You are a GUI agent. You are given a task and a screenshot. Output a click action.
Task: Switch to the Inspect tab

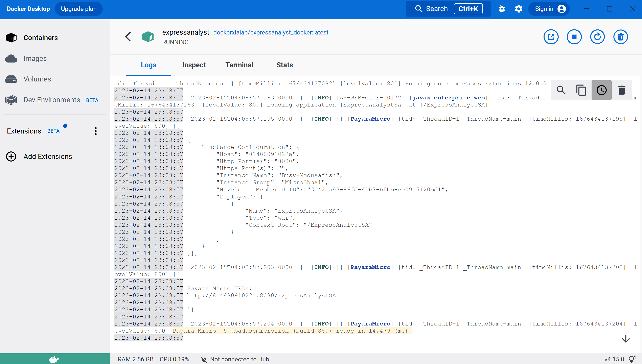(x=194, y=65)
